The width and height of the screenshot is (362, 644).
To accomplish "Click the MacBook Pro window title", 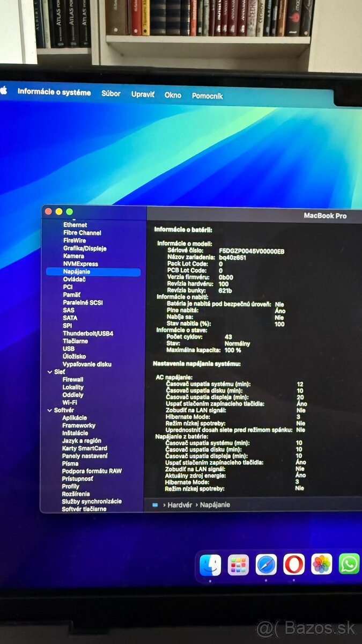I will pyautogui.click(x=325, y=216).
